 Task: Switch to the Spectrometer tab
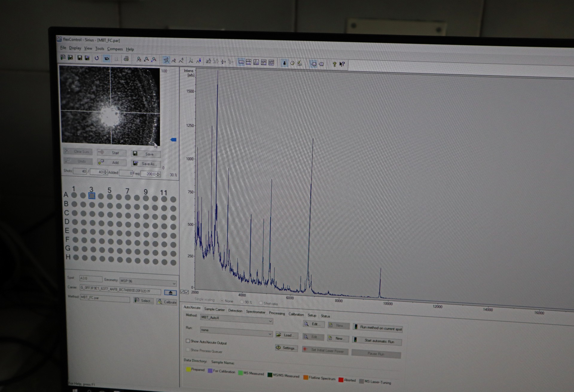tap(255, 312)
